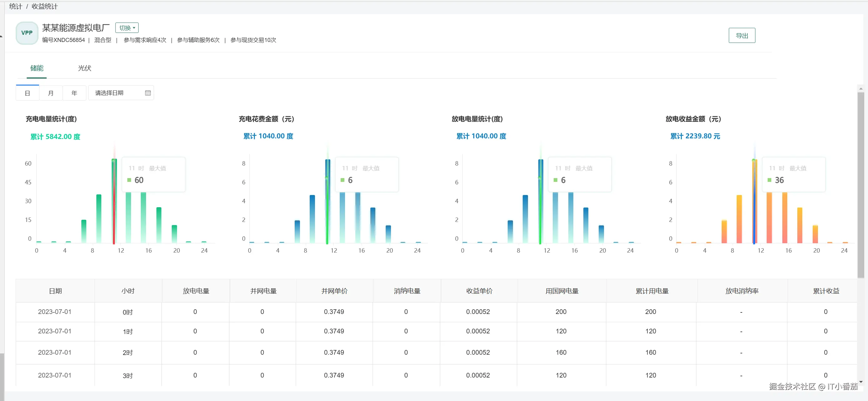Switch to the 储能 tab
Viewport: 868px width, 401px height.
37,69
